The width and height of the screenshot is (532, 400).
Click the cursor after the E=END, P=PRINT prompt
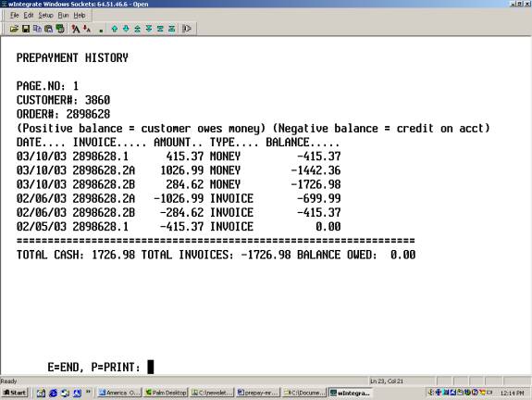pos(151,367)
